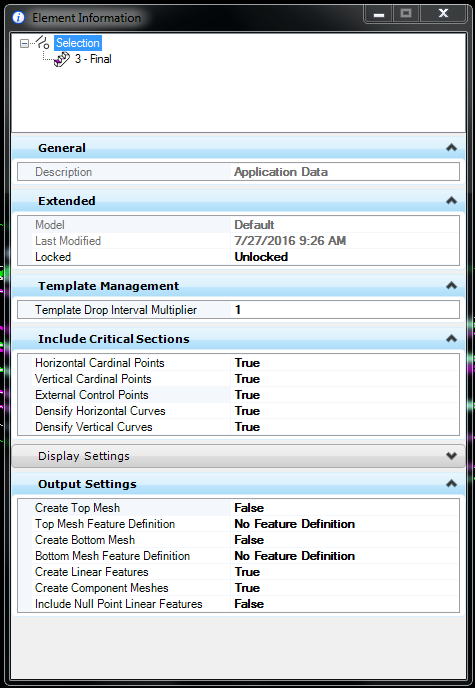Collapse Include Critical Sections chevron
This screenshot has width=475, height=688.
pos(451,339)
